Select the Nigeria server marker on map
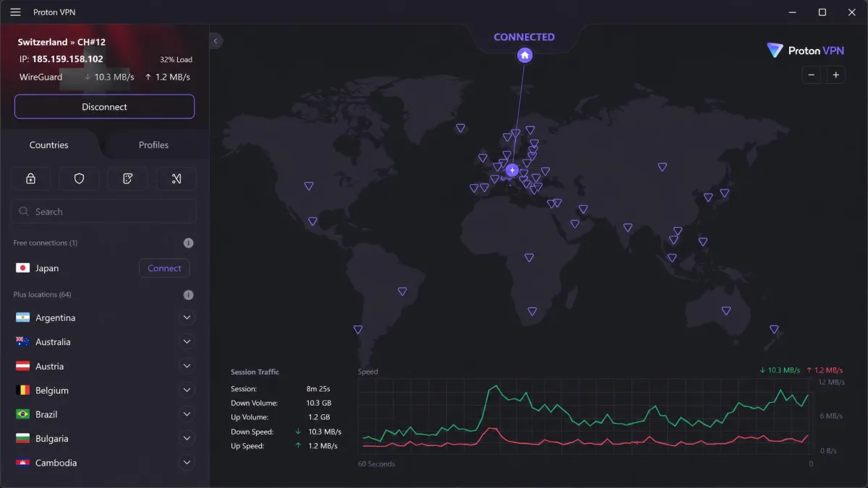This screenshot has width=868, height=488. (529, 257)
